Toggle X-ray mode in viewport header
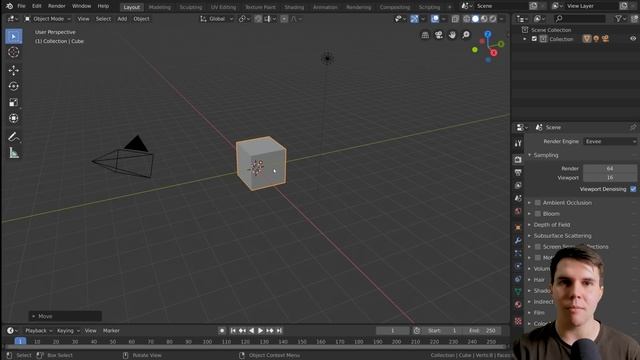The width and height of the screenshot is (640, 360). [x=455, y=19]
